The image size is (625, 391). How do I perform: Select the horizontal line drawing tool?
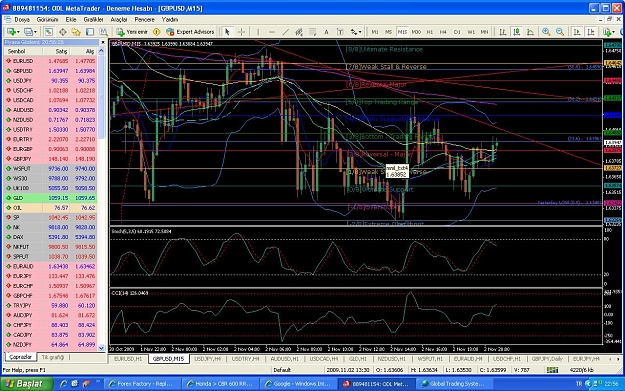coord(272,32)
